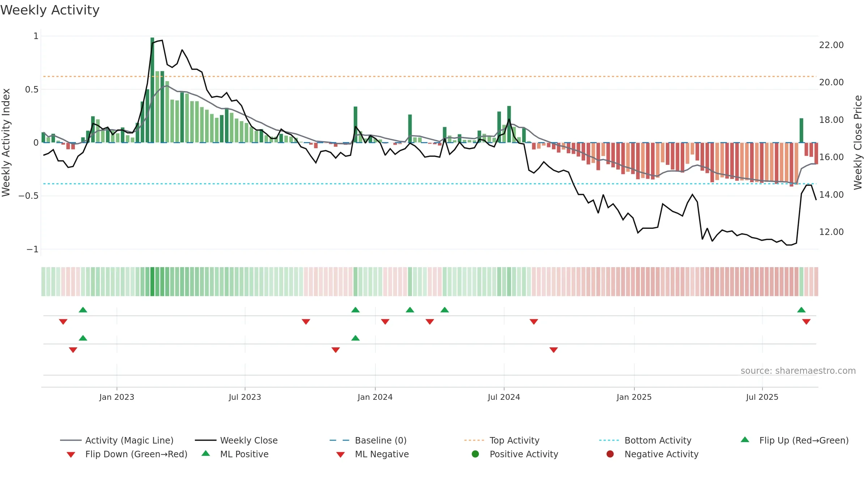Screen dimensions: 868x488
Task: Click the Jan 2023 x-axis label
Action: tap(117, 397)
